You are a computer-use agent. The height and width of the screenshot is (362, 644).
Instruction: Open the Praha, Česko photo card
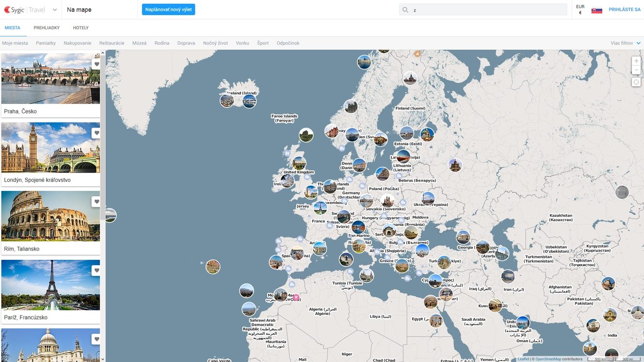point(50,79)
